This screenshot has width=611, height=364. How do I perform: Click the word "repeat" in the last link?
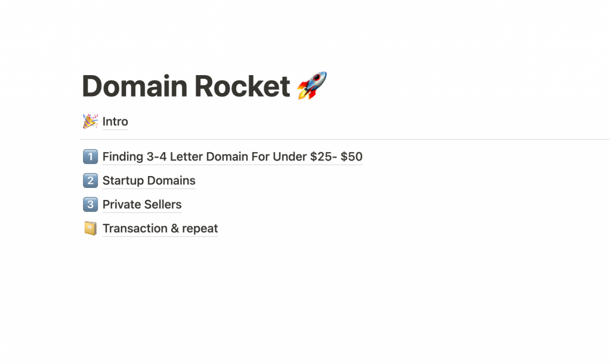200,229
